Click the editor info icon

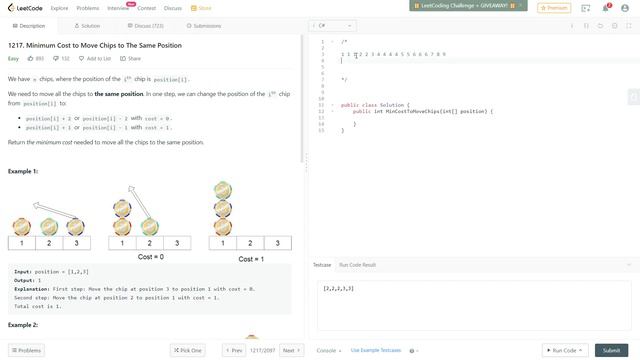[x=572, y=26]
